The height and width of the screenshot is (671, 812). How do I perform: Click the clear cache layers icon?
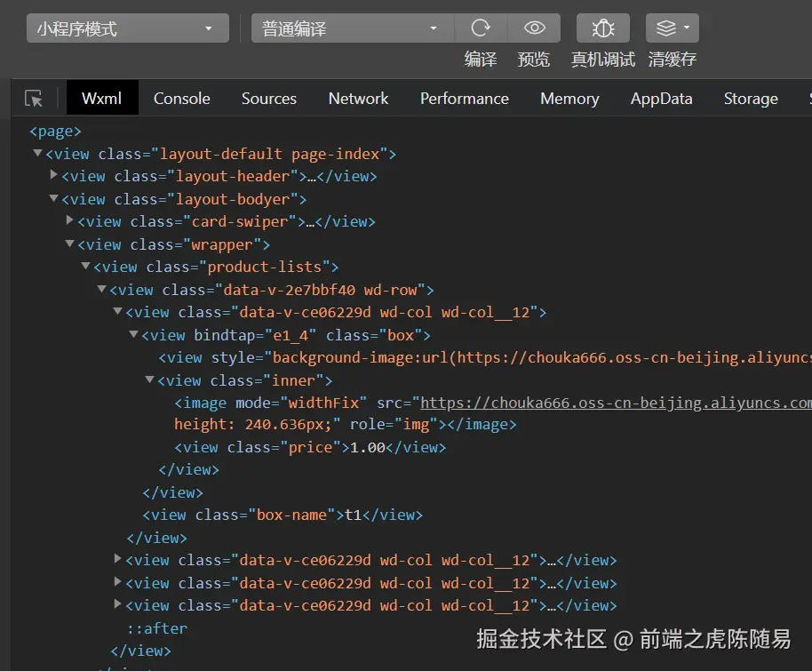pos(666,28)
